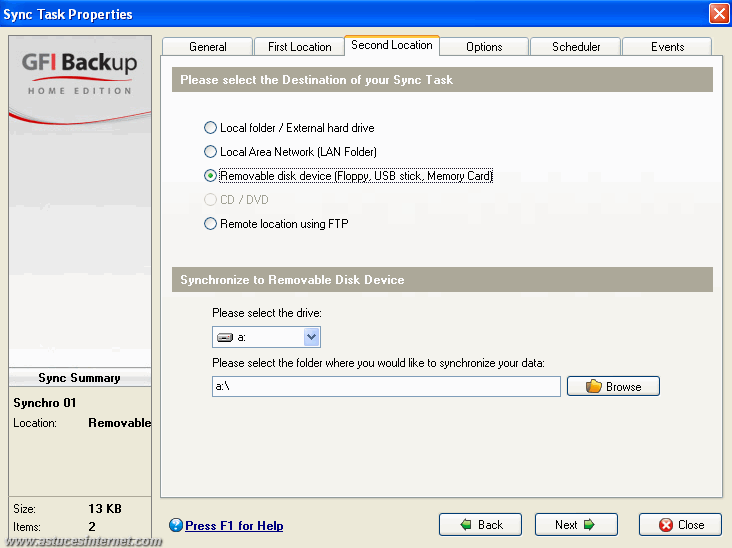Click the Sync Summary header

click(x=79, y=378)
